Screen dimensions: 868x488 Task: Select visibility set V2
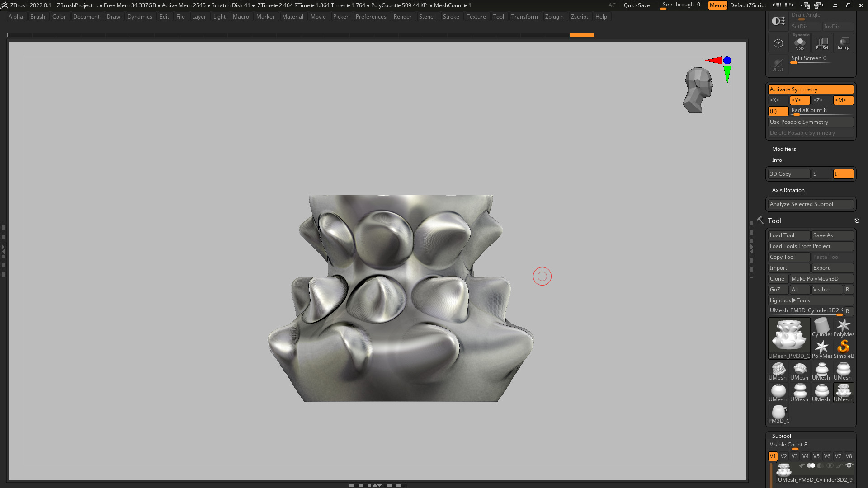(784, 456)
